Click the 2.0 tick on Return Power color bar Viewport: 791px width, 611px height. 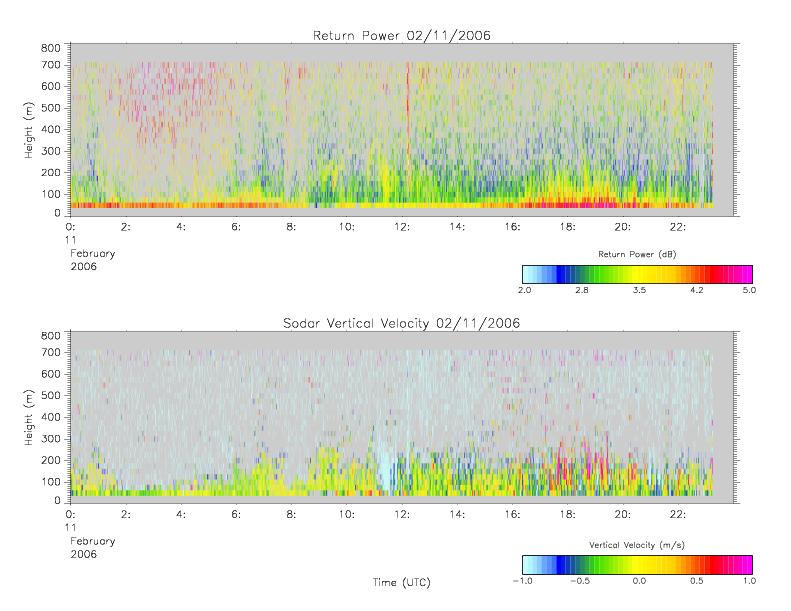(x=525, y=290)
